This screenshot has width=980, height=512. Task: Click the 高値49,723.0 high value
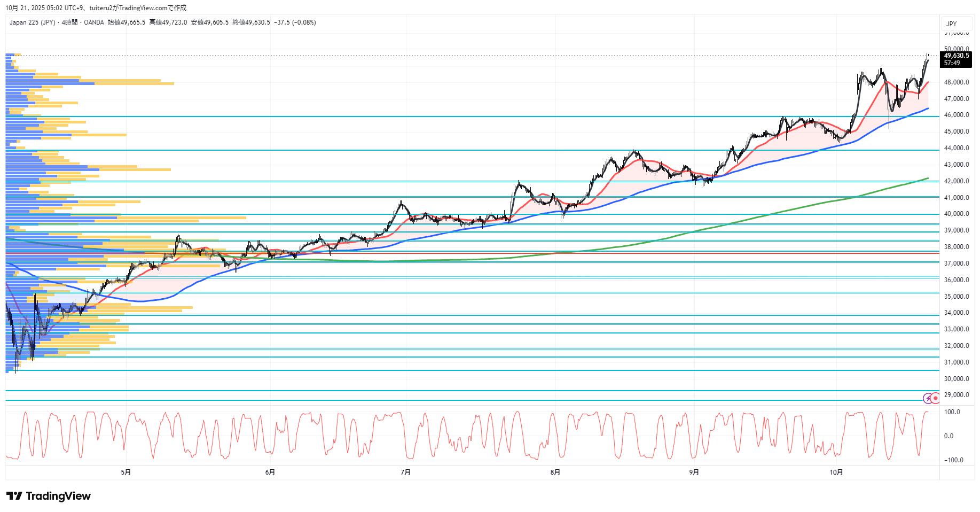168,22
